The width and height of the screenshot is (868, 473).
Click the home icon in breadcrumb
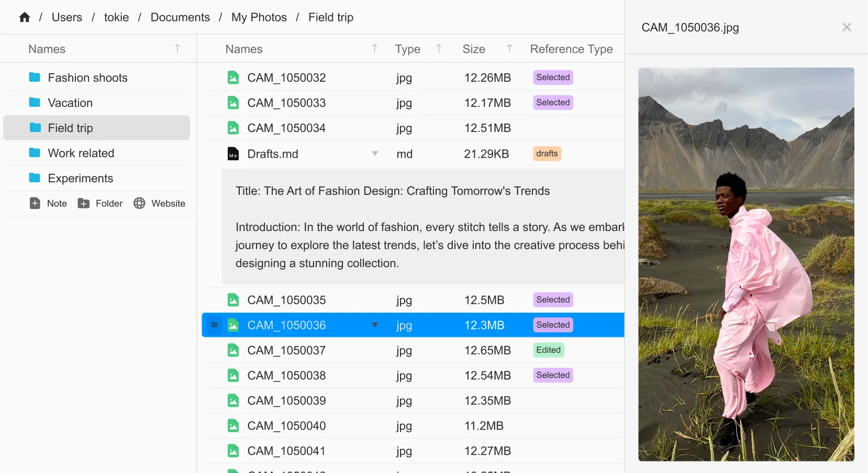point(25,17)
